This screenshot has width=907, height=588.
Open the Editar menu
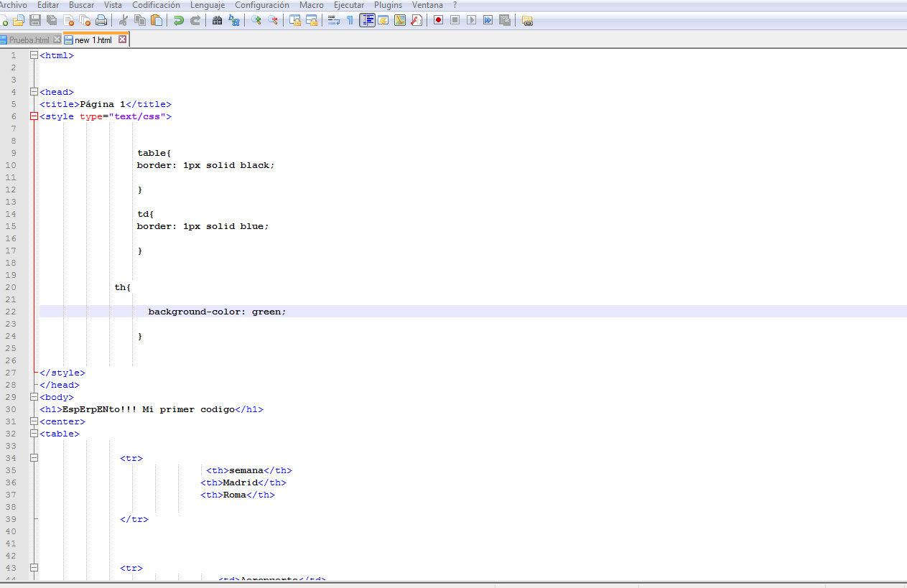tap(48, 5)
